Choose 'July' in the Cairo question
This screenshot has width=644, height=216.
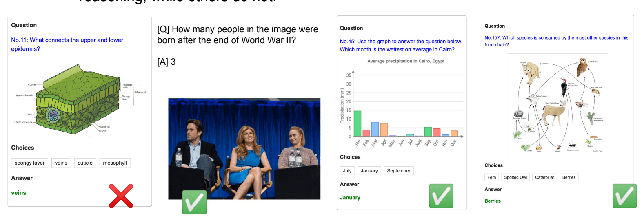pos(347,171)
